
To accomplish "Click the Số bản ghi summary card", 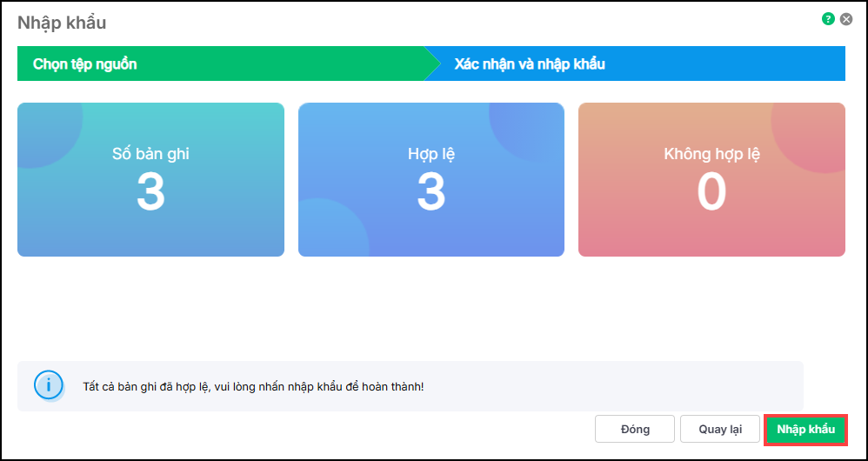I will (150, 179).
